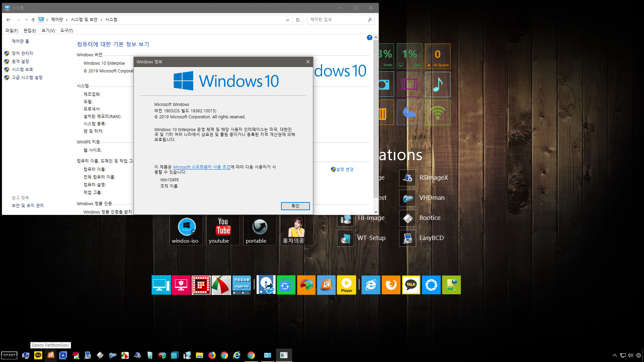
Task: Open the orange partition pie dock icon
Action: pyautogui.click(x=306, y=285)
